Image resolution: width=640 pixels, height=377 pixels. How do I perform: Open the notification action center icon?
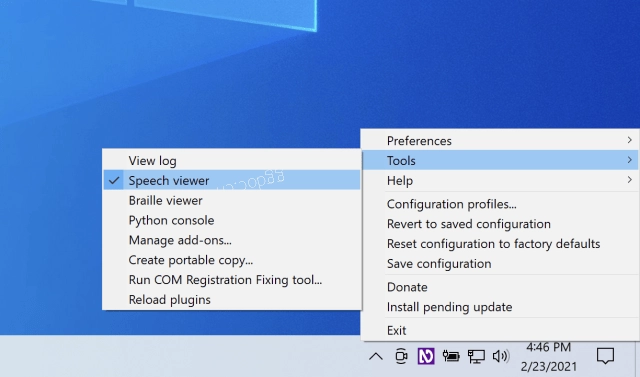click(605, 356)
